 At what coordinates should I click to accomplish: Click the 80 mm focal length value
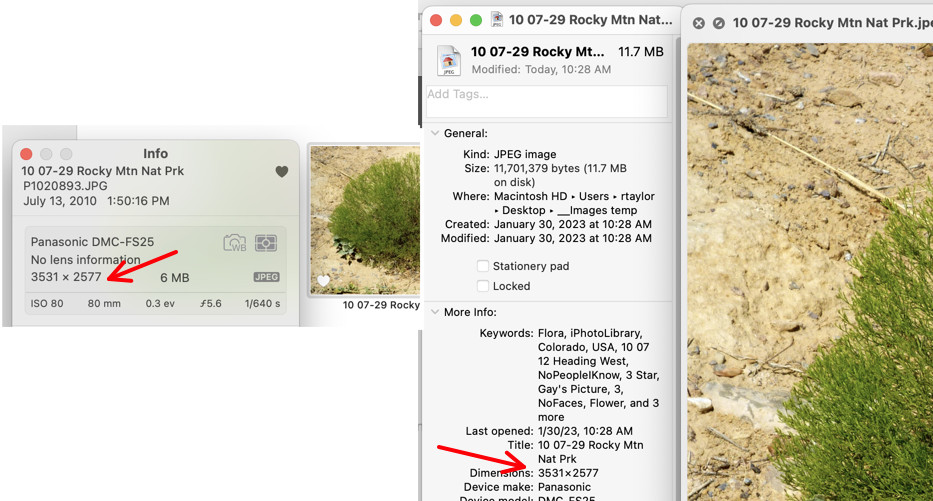tap(104, 303)
